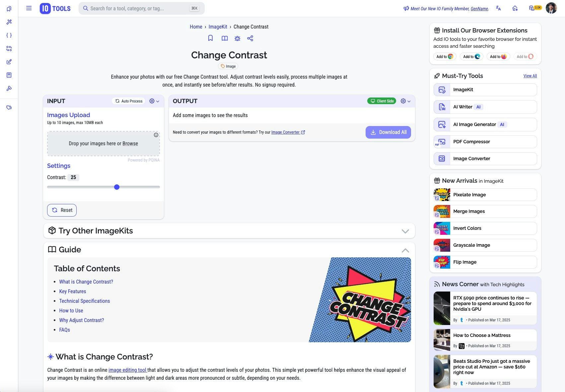This screenshot has width=565, height=392.
Task: Click the Browse link in drop zone
Action: [x=130, y=144]
